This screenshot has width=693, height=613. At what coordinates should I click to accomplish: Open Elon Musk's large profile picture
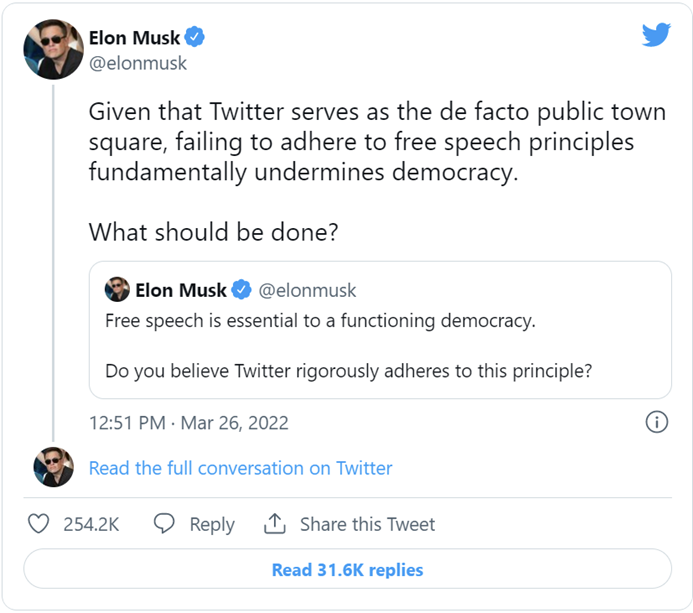coord(54,48)
